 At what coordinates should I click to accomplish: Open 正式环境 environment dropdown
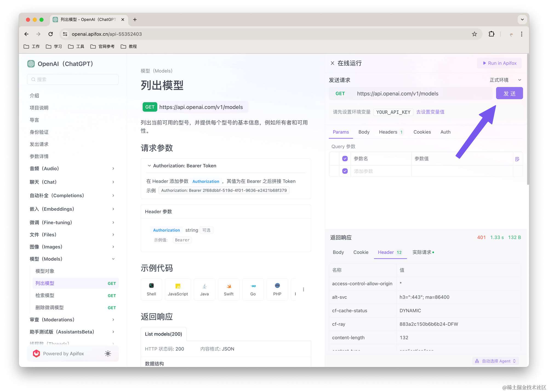506,80
